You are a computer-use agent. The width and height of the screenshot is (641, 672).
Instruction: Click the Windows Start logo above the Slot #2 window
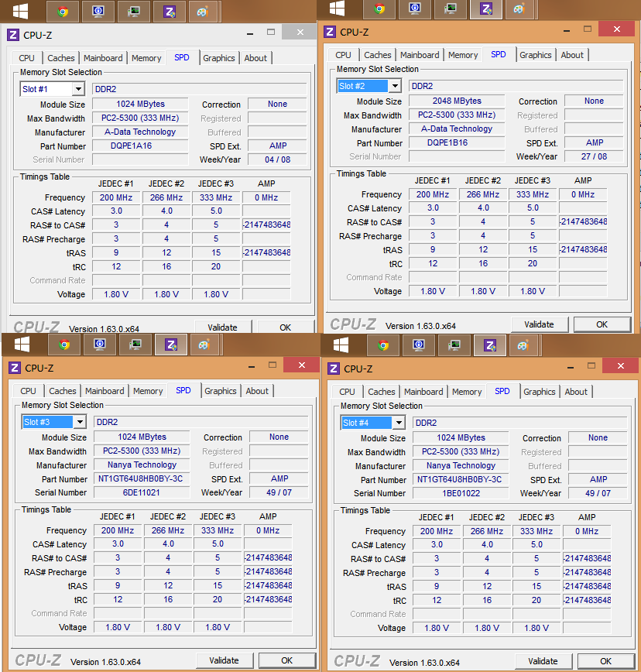point(338,8)
